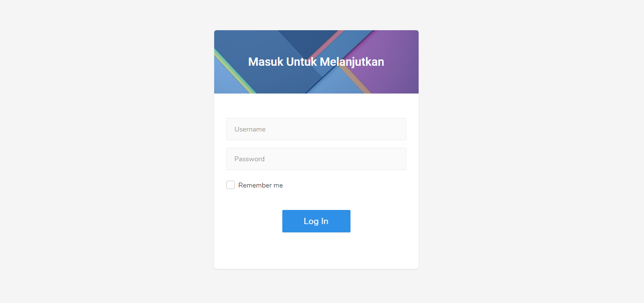This screenshot has height=303, width=644.
Task: Click white card area below Log In
Action: pyautogui.click(x=316, y=251)
